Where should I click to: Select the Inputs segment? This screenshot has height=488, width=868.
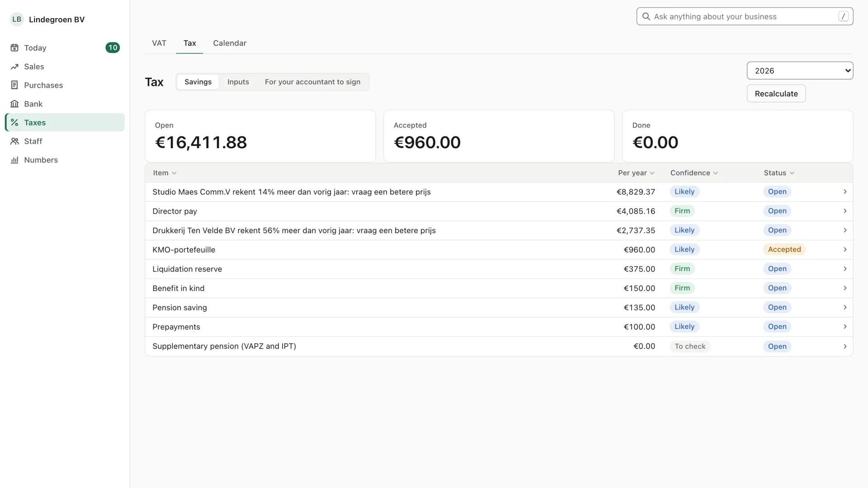pyautogui.click(x=238, y=82)
